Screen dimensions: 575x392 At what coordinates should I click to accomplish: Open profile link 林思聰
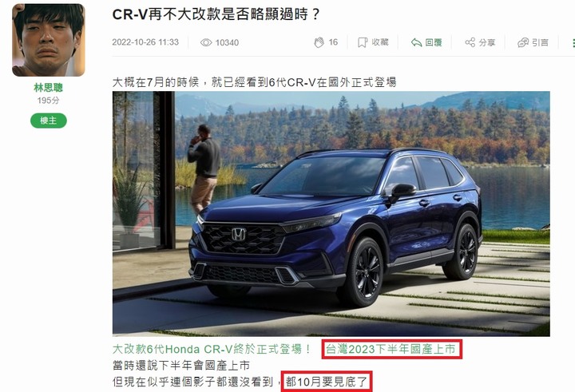pyautogui.click(x=49, y=88)
